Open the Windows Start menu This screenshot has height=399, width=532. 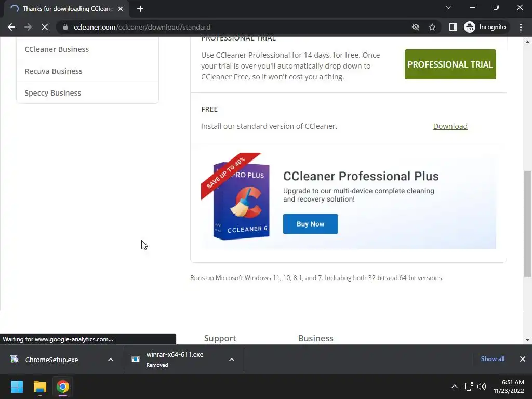pyautogui.click(x=17, y=387)
